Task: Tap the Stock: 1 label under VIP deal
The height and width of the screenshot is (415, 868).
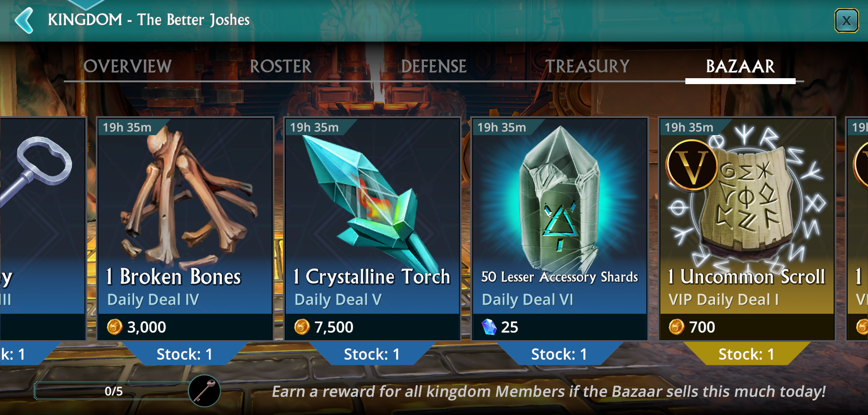Action: pos(746,354)
